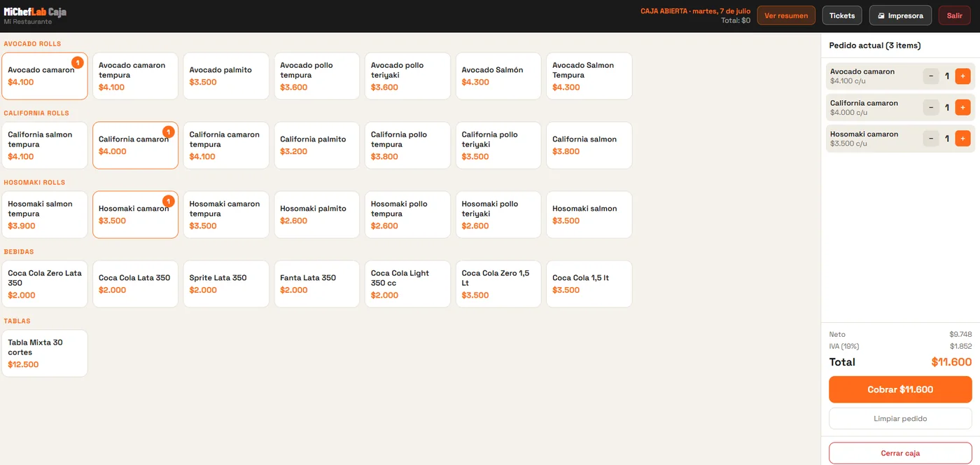Select California pollo tempura product
Image resolution: width=980 pixels, height=465 pixels.
(x=408, y=146)
